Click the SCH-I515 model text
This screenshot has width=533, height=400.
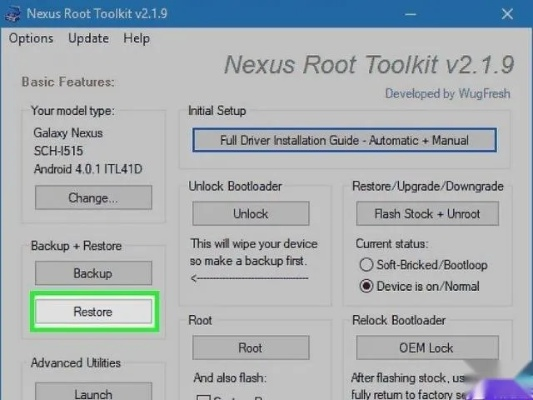tap(58, 151)
